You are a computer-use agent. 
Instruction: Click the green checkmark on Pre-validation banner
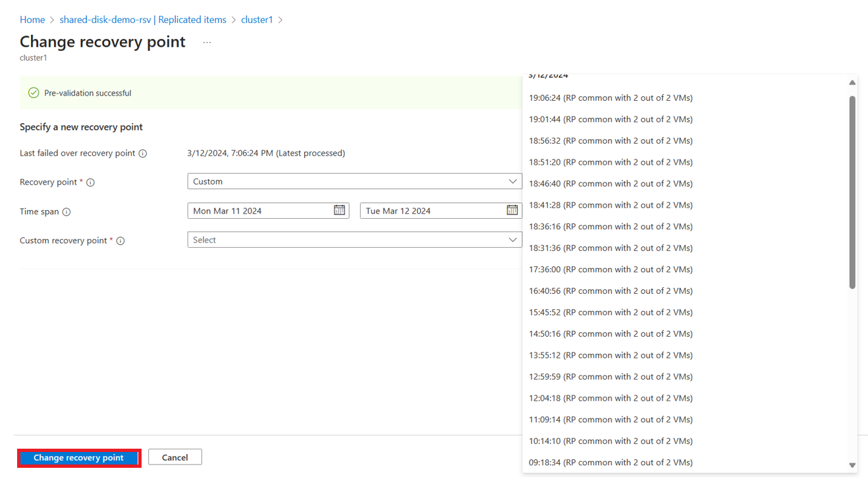tap(34, 92)
